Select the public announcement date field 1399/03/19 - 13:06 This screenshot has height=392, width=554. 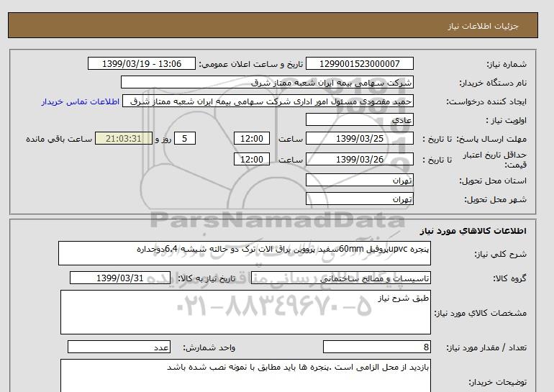[x=141, y=63]
